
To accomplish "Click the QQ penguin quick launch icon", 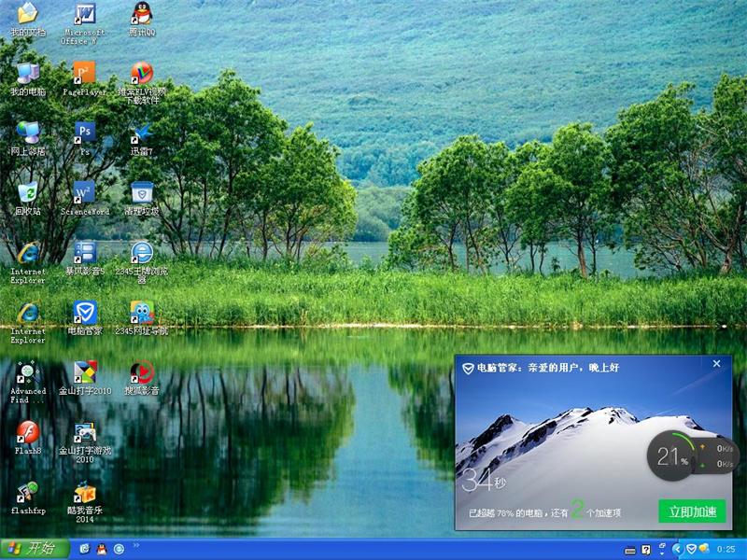I will tap(101, 549).
